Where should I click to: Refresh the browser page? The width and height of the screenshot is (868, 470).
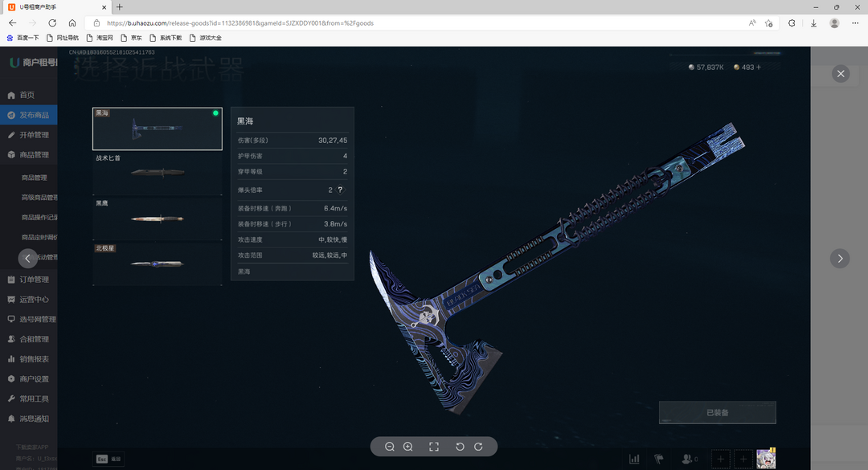point(52,23)
